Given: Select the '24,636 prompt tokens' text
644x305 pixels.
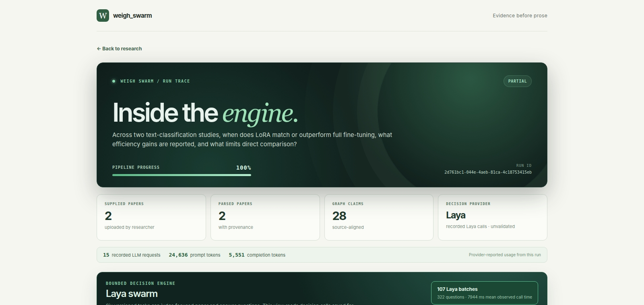Looking at the screenshot, I should coord(194,255).
